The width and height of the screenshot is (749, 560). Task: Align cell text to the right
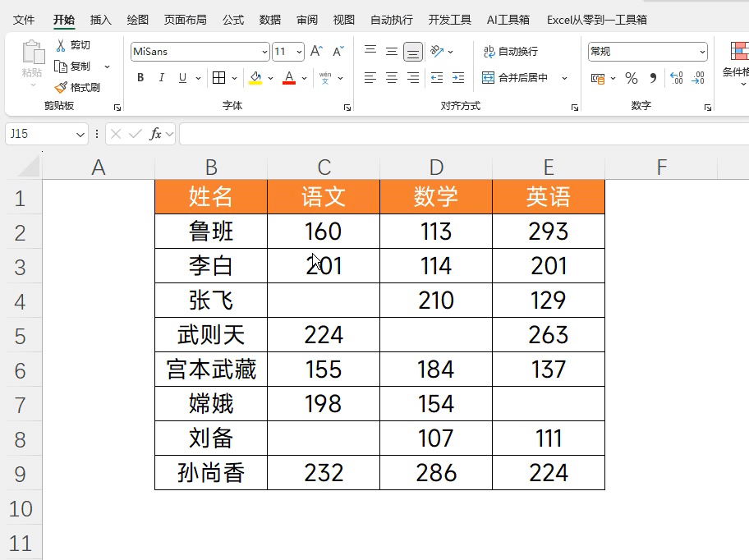pyautogui.click(x=413, y=78)
